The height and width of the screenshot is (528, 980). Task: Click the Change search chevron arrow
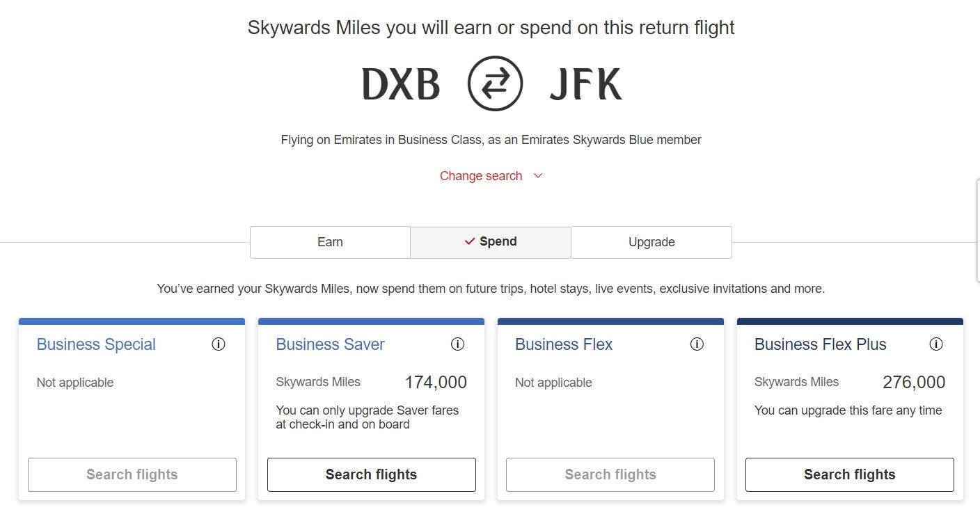click(x=537, y=176)
